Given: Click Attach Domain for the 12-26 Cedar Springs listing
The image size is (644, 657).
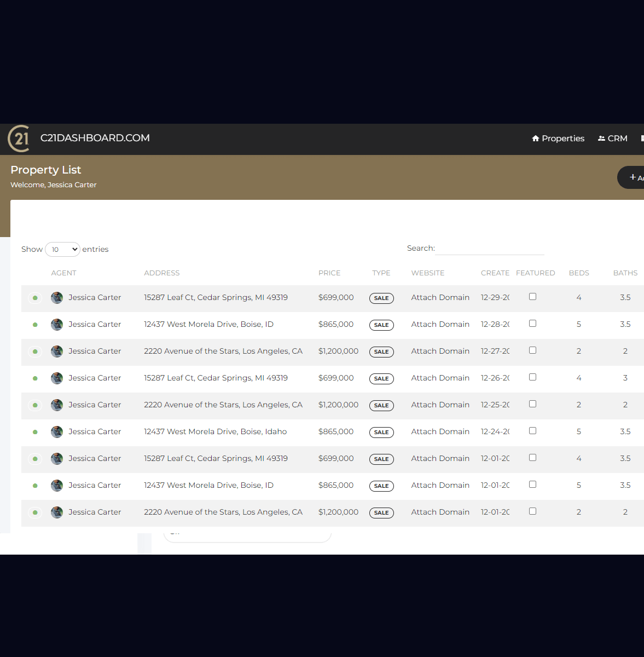Looking at the screenshot, I should (440, 378).
